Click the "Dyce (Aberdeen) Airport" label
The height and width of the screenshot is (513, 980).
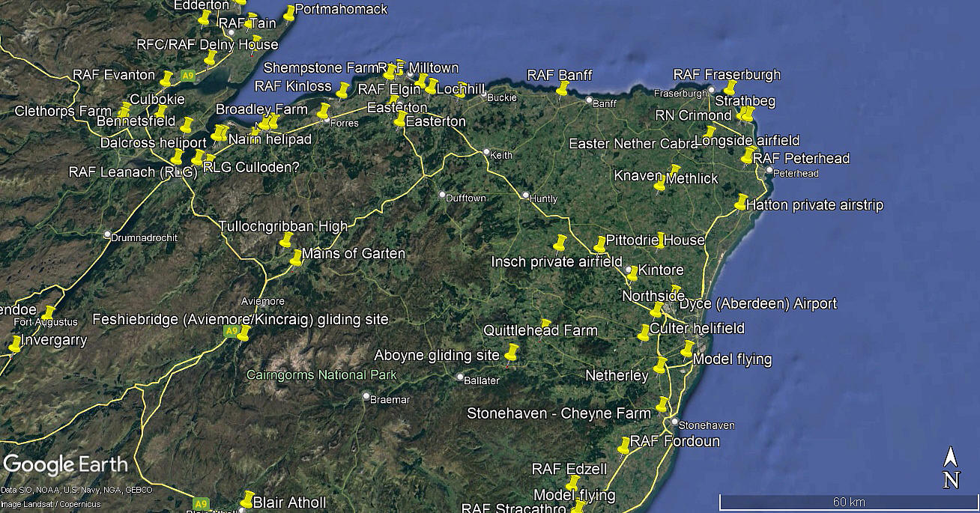pyautogui.click(x=757, y=303)
